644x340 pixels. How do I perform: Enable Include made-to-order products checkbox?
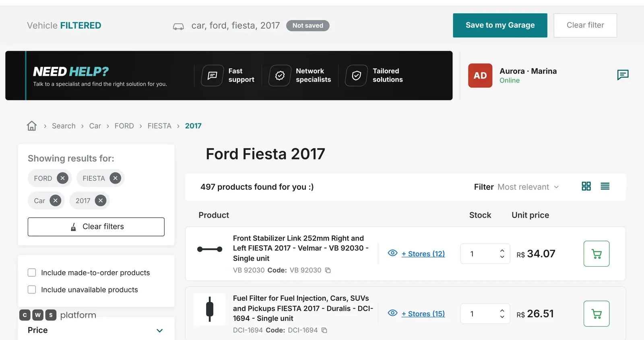pyautogui.click(x=32, y=273)
